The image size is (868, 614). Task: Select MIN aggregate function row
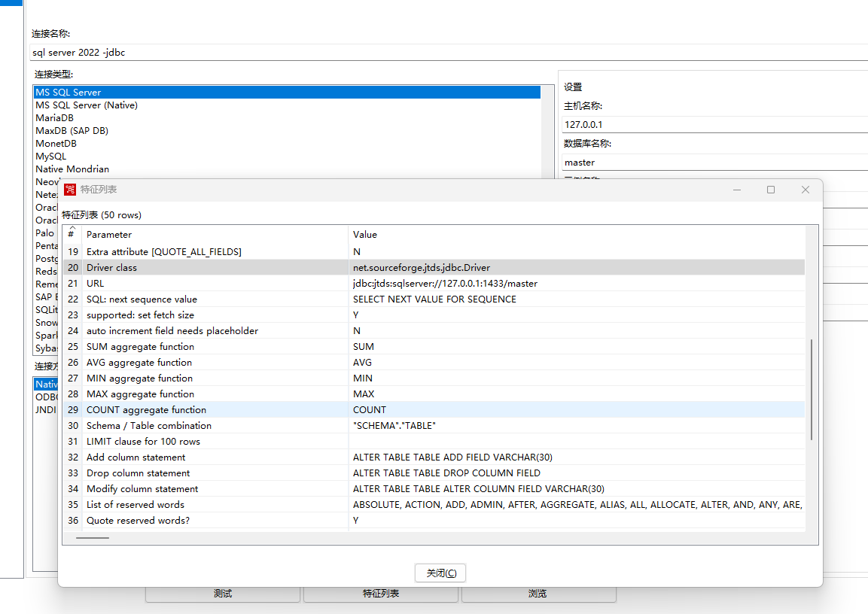[x=434, y=378]
